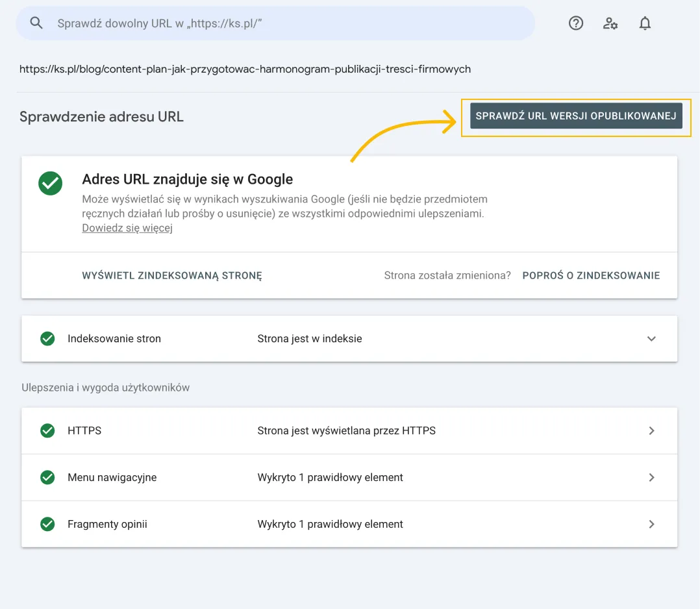The height and width of the screenshot is (609, 700).
Task: Open 'Menu nawigacyjne' row arrow
Action: (651, 477)
